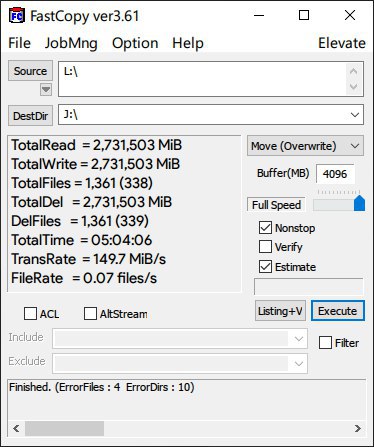Click the Full Speed slider handle
374x447 pixels.
[359, 203]
